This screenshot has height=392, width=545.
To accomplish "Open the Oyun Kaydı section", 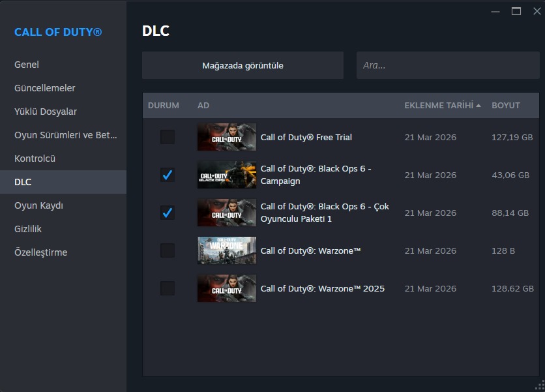I will (63, 205).
